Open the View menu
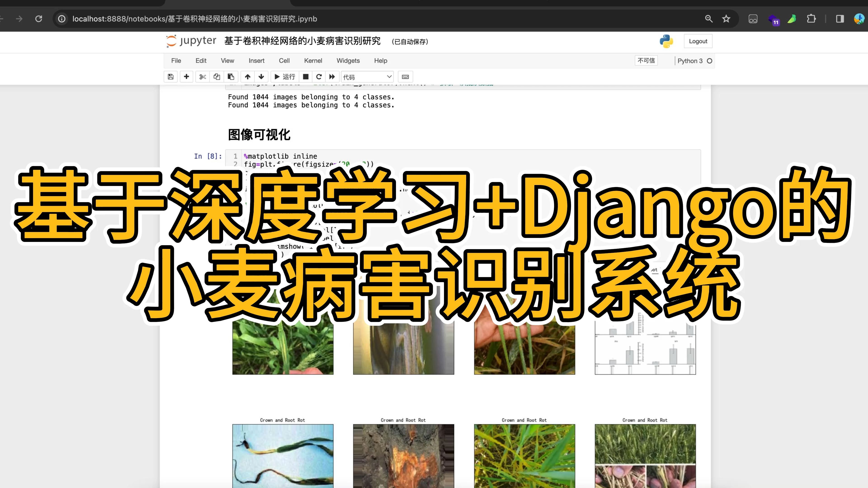 pos(227,61)
